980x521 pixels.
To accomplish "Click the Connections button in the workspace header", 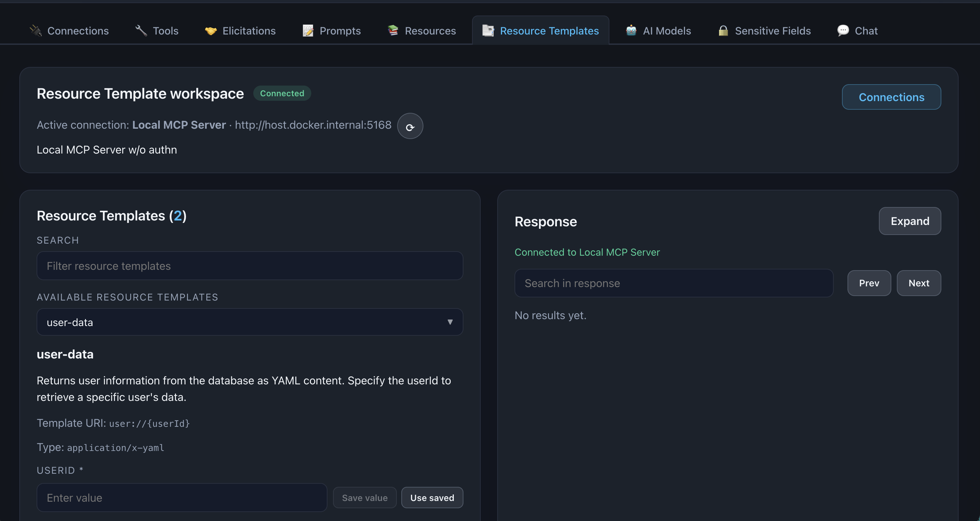I will (x=891, y=97).
